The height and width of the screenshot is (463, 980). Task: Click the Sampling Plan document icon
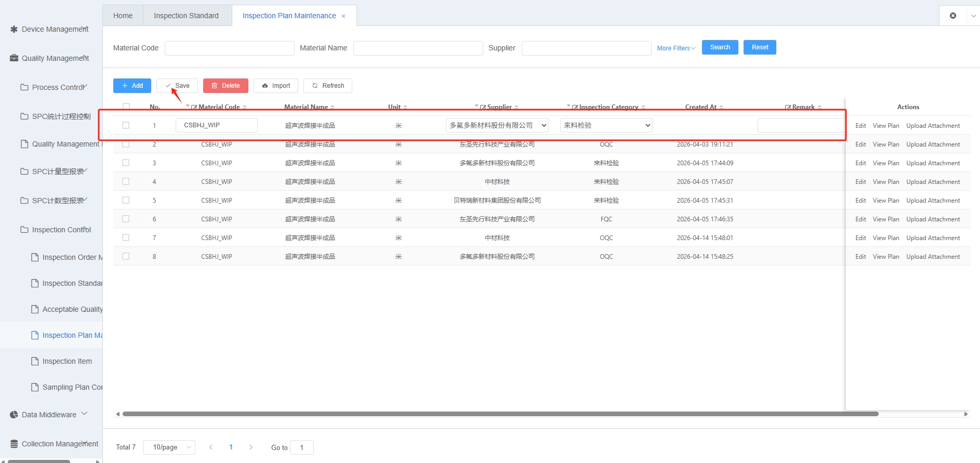point(35,387)
